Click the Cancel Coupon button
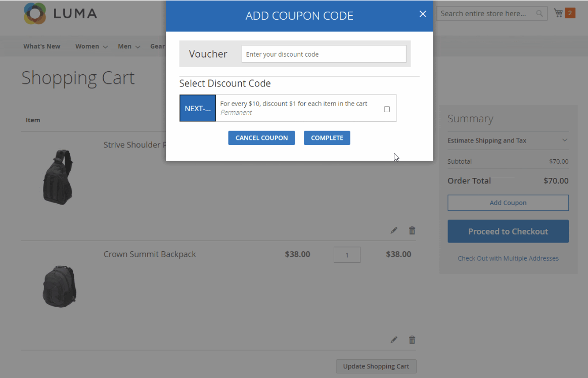 [261, 137]
